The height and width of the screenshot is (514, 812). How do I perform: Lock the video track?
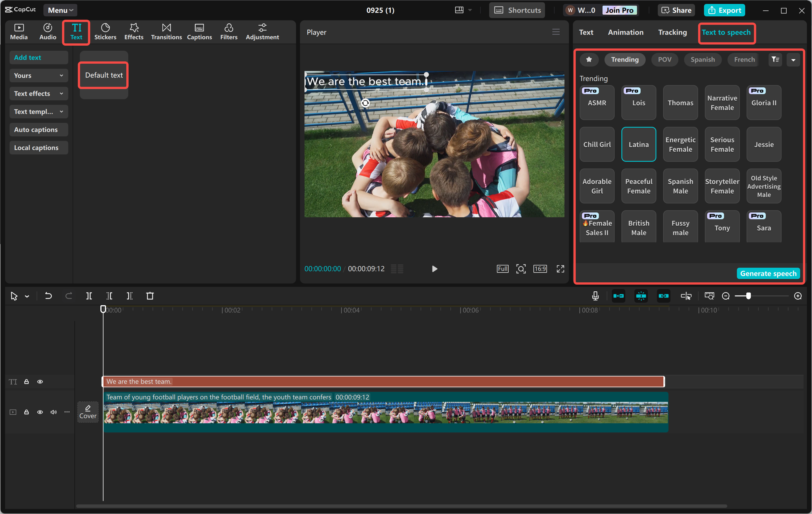pyautogui.click(x=26, y=412)
